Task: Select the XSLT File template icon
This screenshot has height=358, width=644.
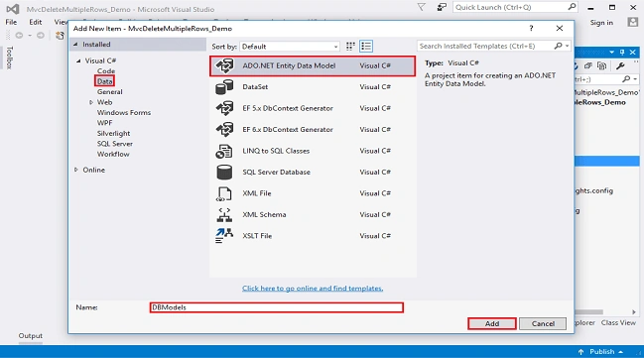Action: [224, 236]
